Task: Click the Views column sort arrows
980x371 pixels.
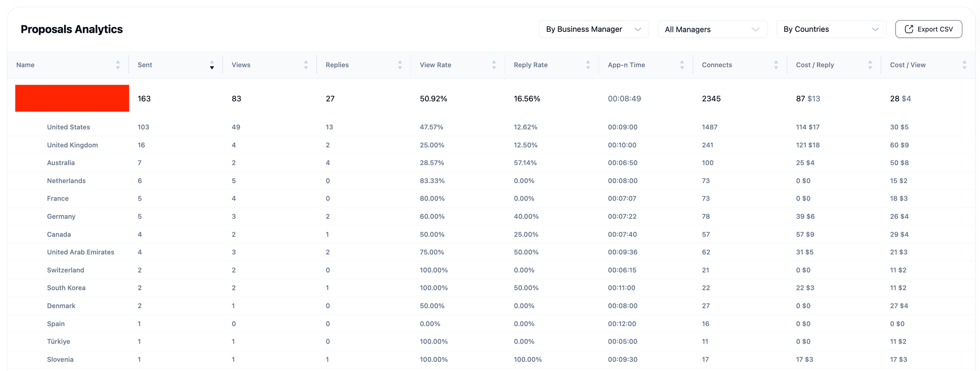Action: pos(306,65)
